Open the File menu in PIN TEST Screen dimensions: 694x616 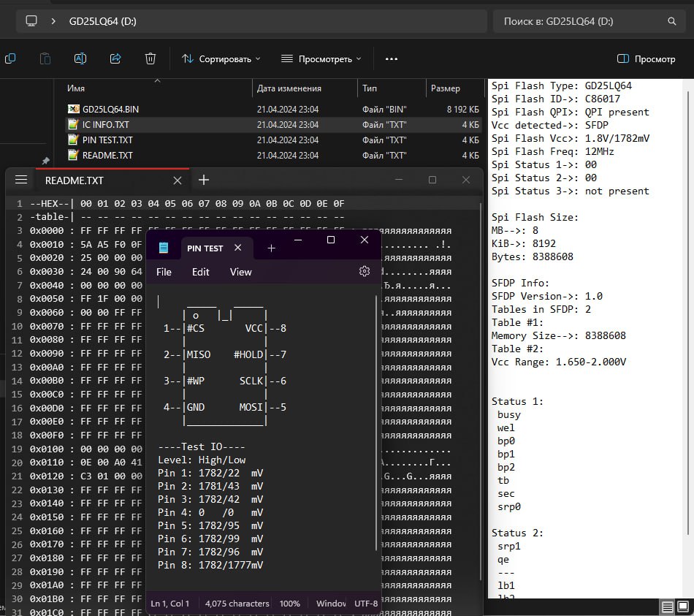pyautogui.click(x=164, y=272)
